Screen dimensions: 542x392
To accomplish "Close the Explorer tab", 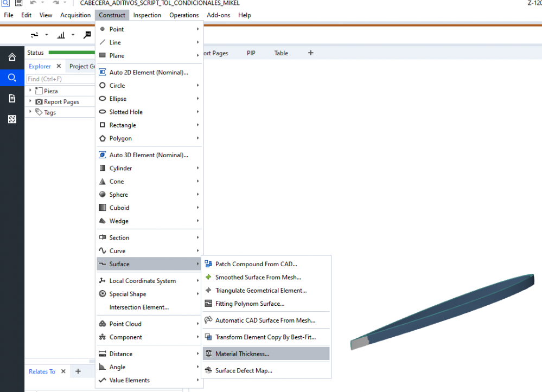I will click(59, 66).
